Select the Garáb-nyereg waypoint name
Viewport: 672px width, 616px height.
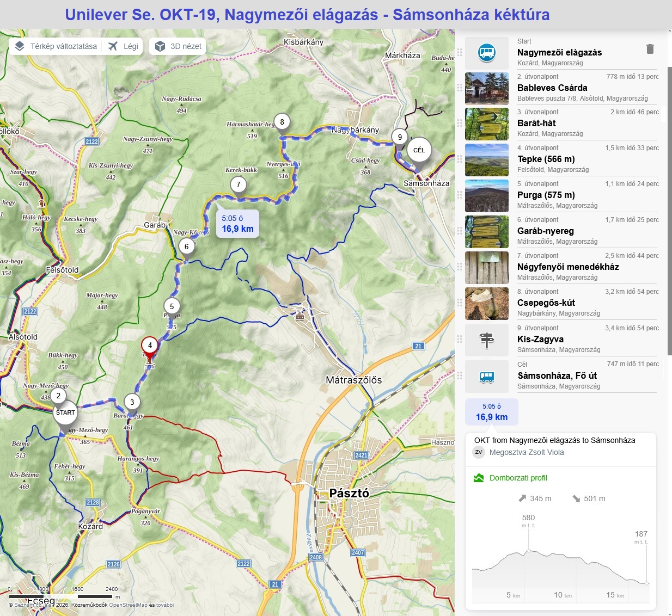pos(546,231)
